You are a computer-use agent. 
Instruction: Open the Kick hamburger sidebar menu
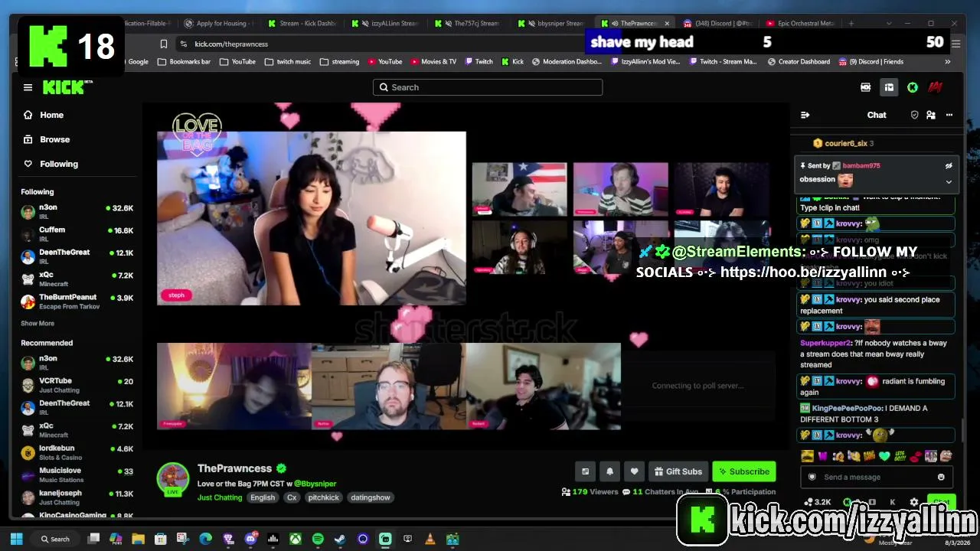tap(28, 87)
